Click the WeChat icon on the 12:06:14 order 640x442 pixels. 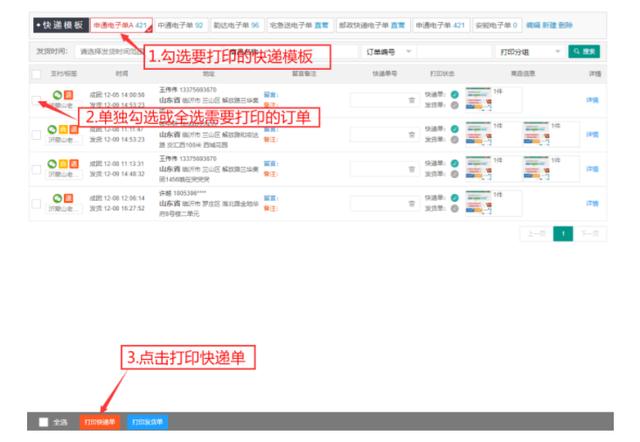(x=58, y=198)
